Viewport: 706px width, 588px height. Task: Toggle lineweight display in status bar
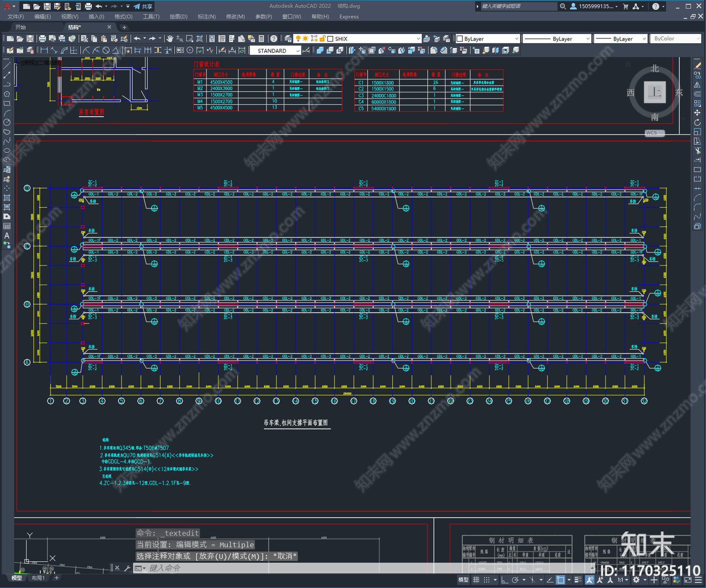click(578, 580)
